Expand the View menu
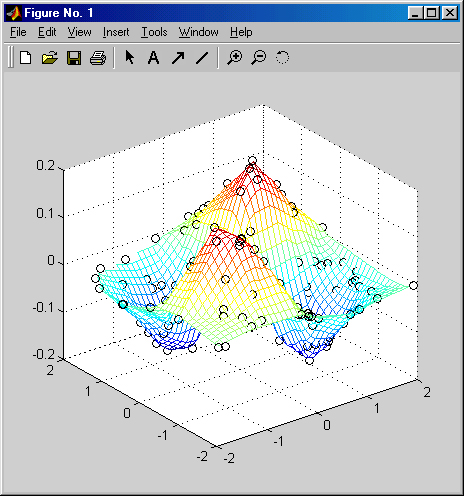The width and height of the screenshot is (464, 496). pyautogui.click(x=79, y=32)
